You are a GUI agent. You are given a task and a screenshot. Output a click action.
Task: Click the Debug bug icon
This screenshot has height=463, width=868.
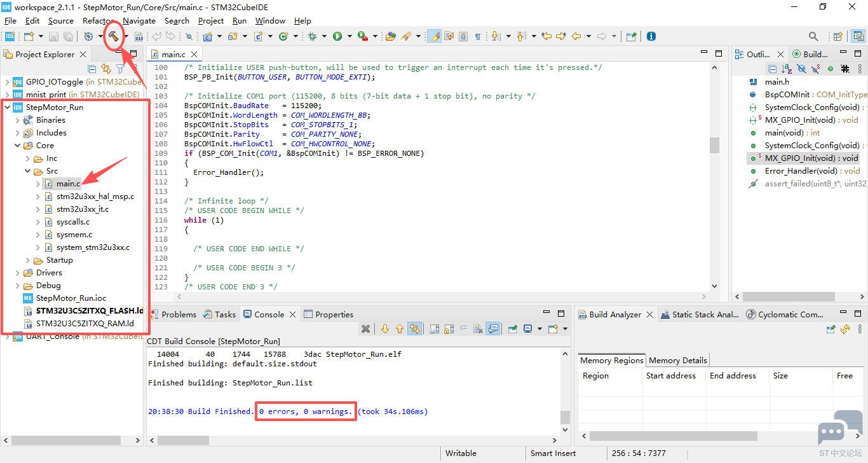[312, 36]
